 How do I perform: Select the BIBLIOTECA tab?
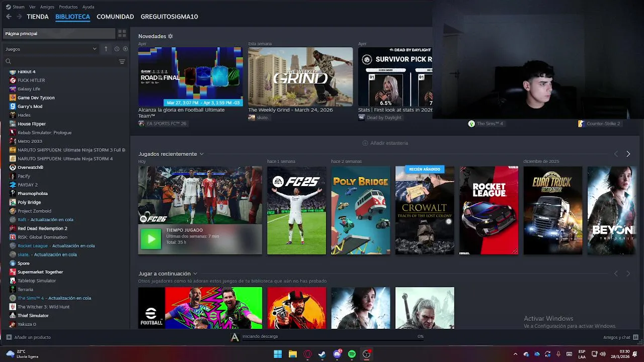coord(72,17)
